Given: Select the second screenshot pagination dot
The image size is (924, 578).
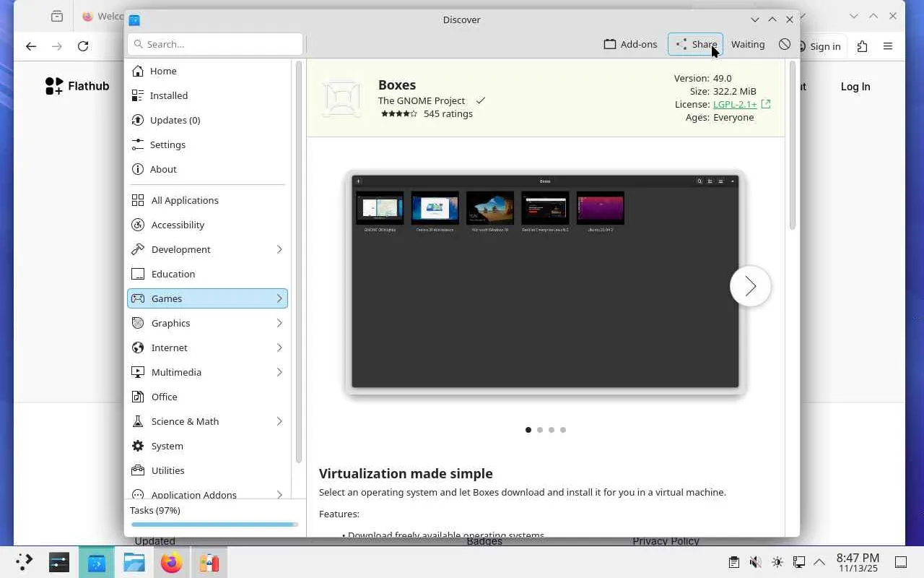Looking at the screenshot, I should [540, 430].
